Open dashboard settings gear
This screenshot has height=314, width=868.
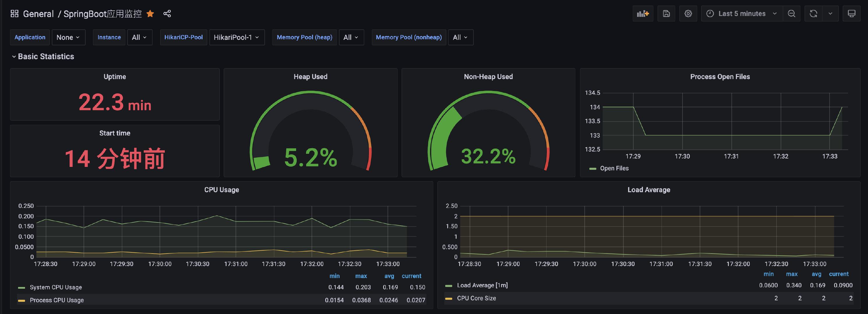[688, 14]
